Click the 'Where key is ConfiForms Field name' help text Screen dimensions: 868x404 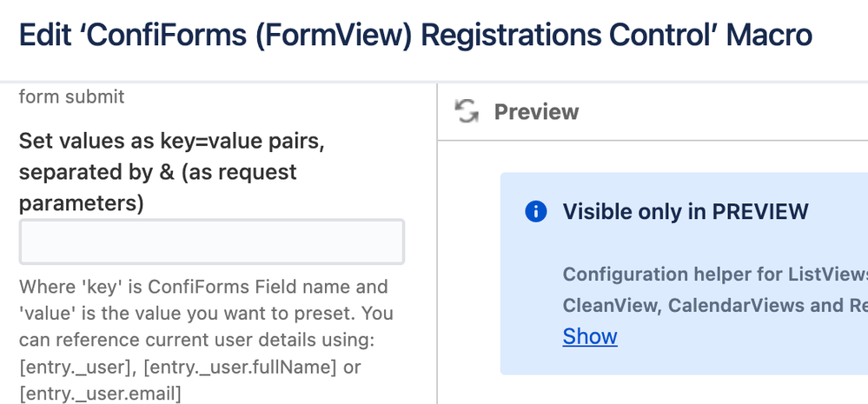(203, 287)
